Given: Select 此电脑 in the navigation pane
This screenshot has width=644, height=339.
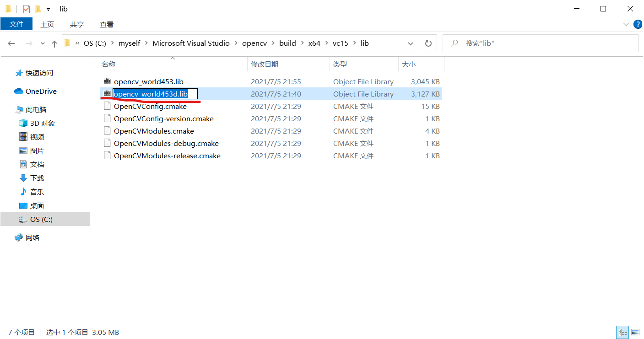Looking at the screenshot, I should pyautogui.click(x=31, y=110).
